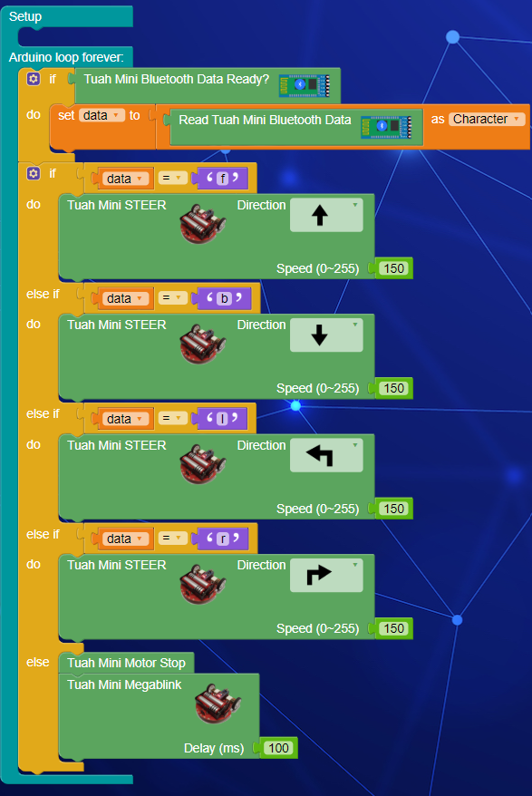Edit speed value 150 in left-turn STEER block
Screen dimensions: 532x796
[x=394, y=509]
